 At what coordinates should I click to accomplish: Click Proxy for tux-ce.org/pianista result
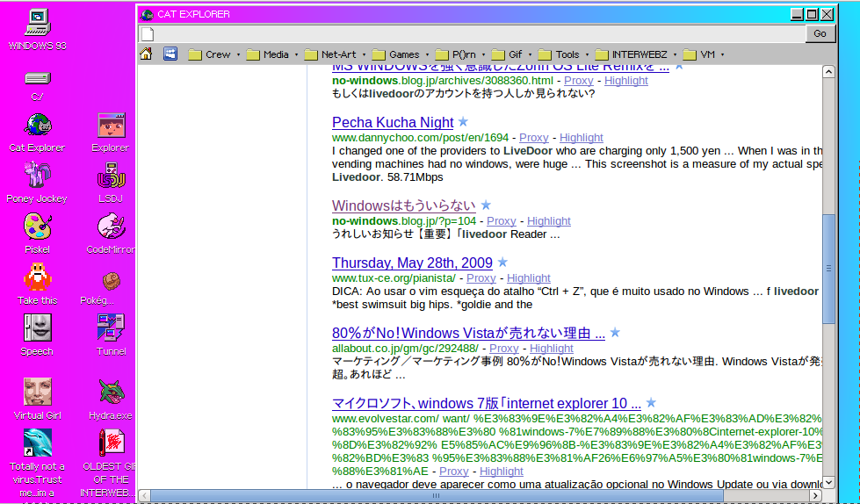pyautogui.click(x=481, y=277)
